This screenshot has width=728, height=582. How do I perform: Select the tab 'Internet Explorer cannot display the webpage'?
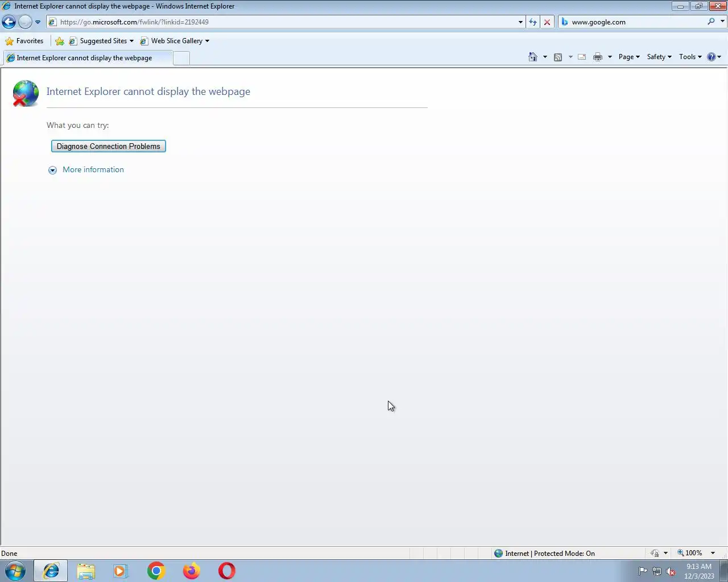coord(87,58)
